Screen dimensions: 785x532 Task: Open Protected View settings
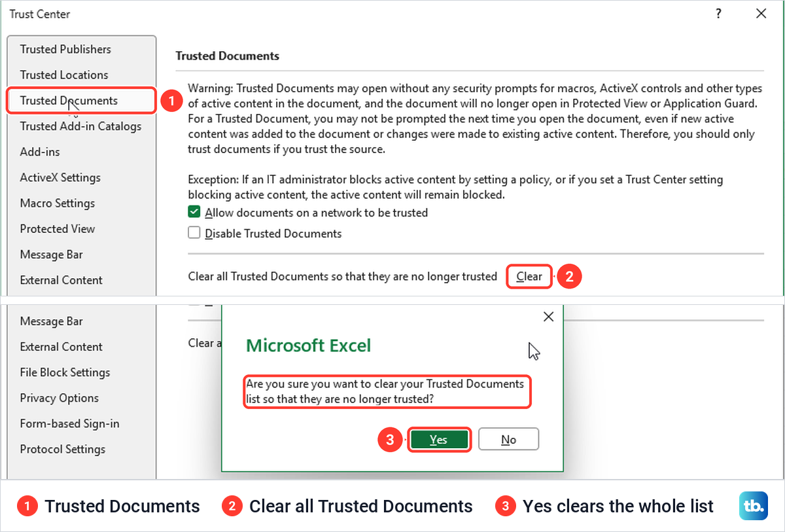[58, 228]
